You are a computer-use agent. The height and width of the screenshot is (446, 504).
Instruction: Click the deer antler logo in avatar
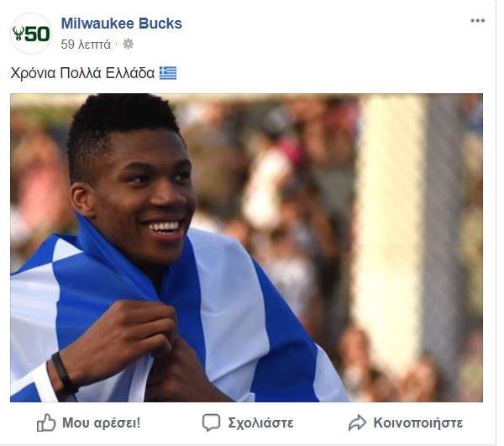[18, 34]
